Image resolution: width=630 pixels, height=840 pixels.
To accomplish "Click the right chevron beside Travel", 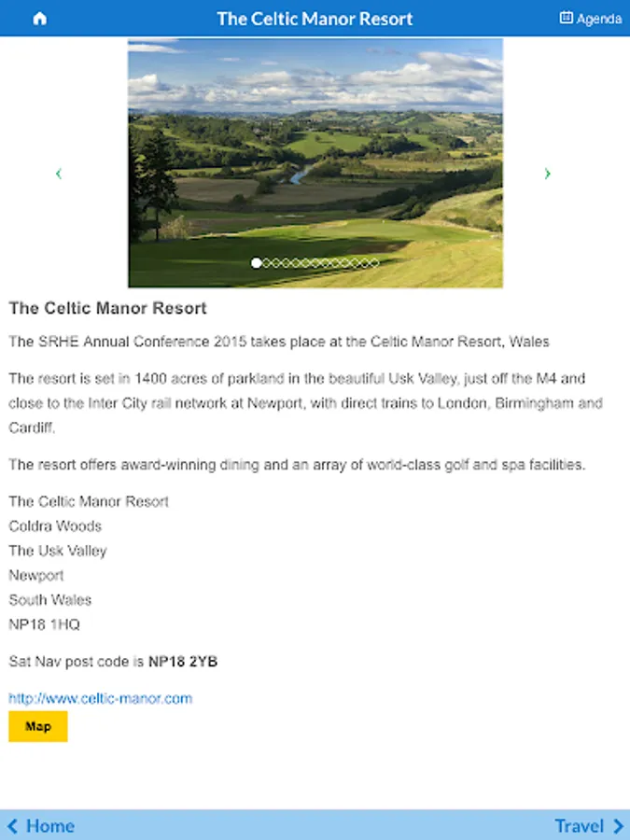I will pos(618,826).
